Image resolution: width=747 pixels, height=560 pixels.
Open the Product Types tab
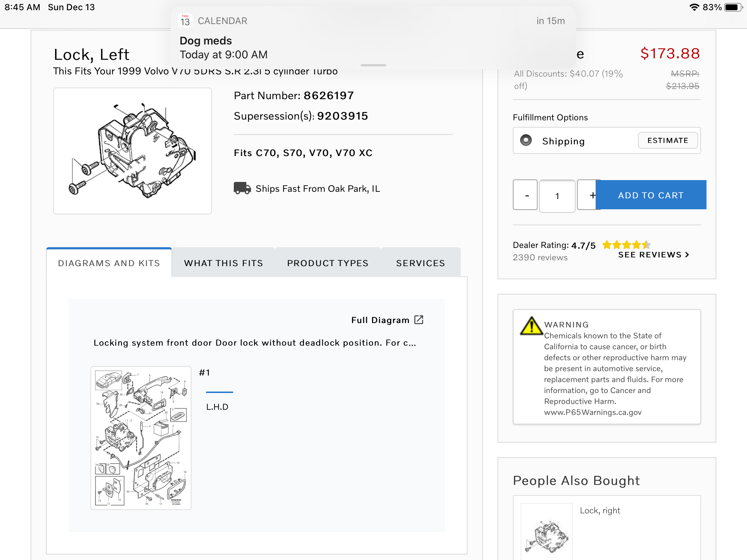pyautogui.click(x=328, y=263)
